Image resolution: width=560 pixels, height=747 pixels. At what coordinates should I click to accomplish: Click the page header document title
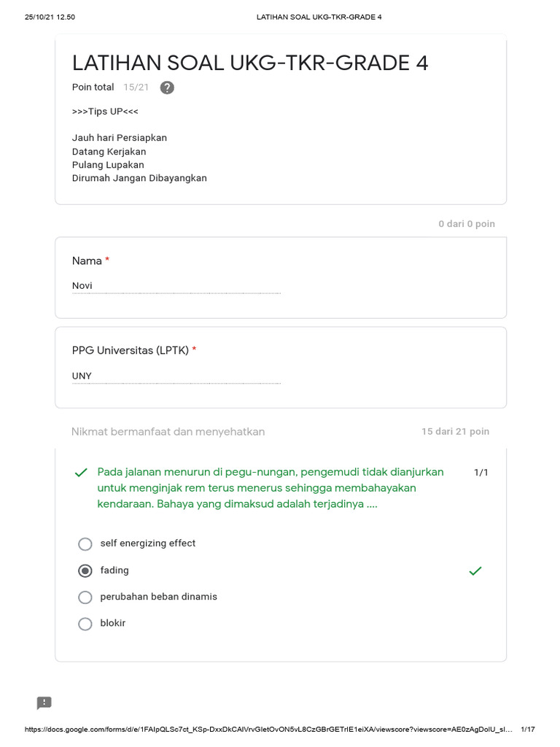point(319,17)
